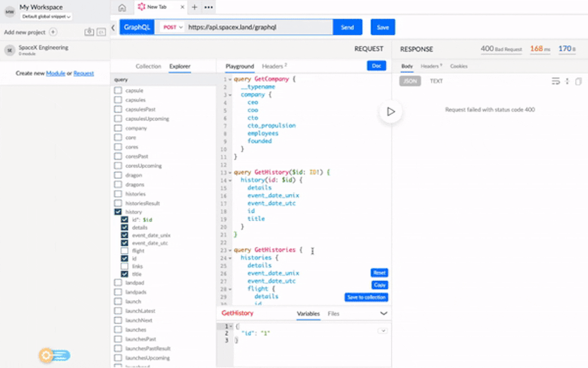Uncheck the history checkbox

(118, 212)
